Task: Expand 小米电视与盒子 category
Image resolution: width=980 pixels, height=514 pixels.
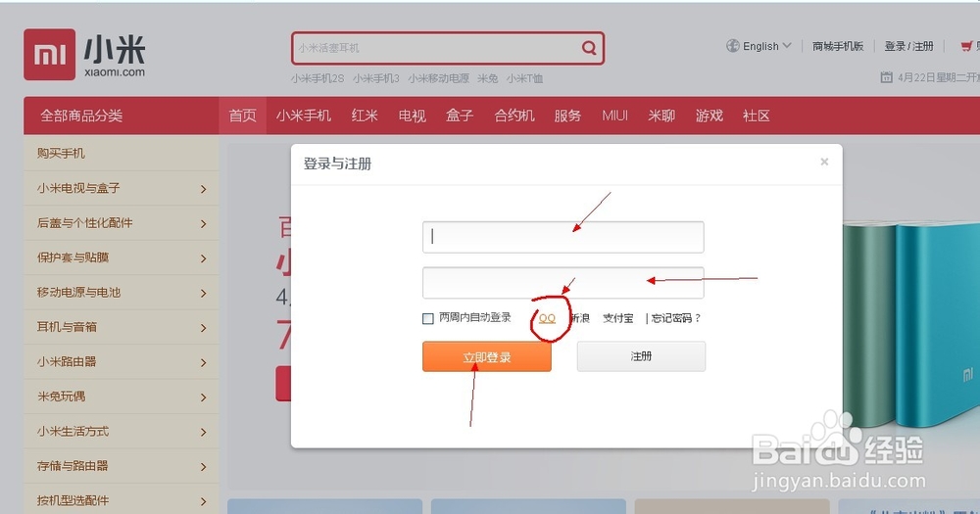Action: tap(122, 189)
